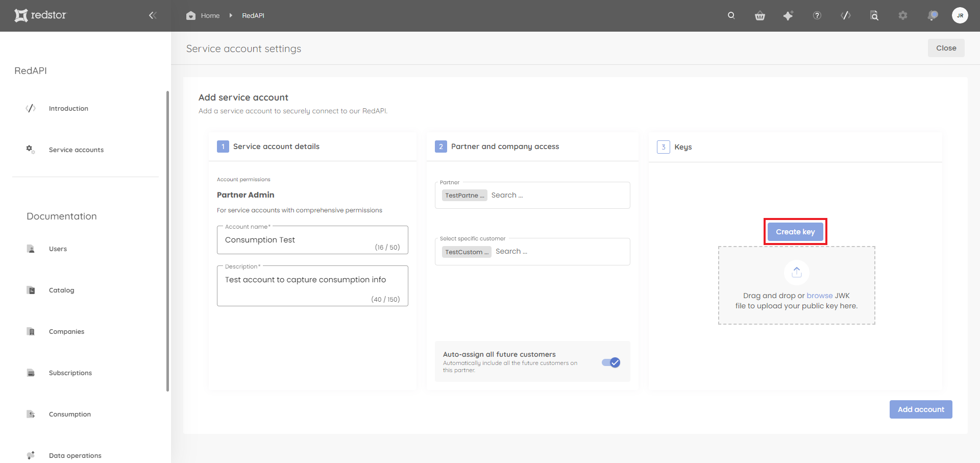The height and width of the screenshot is (463, 980).
Task: Click the Redstor logo
Action: (40, 15)
